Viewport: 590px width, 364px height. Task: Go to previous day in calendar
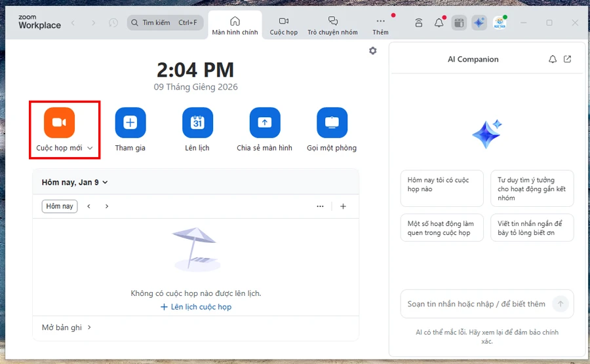88,206
